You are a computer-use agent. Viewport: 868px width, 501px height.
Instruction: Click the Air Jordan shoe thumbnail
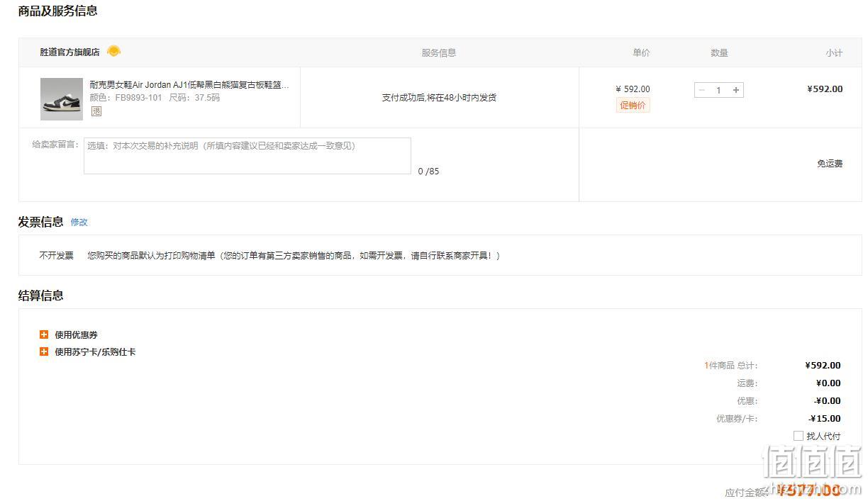point(62,98)
